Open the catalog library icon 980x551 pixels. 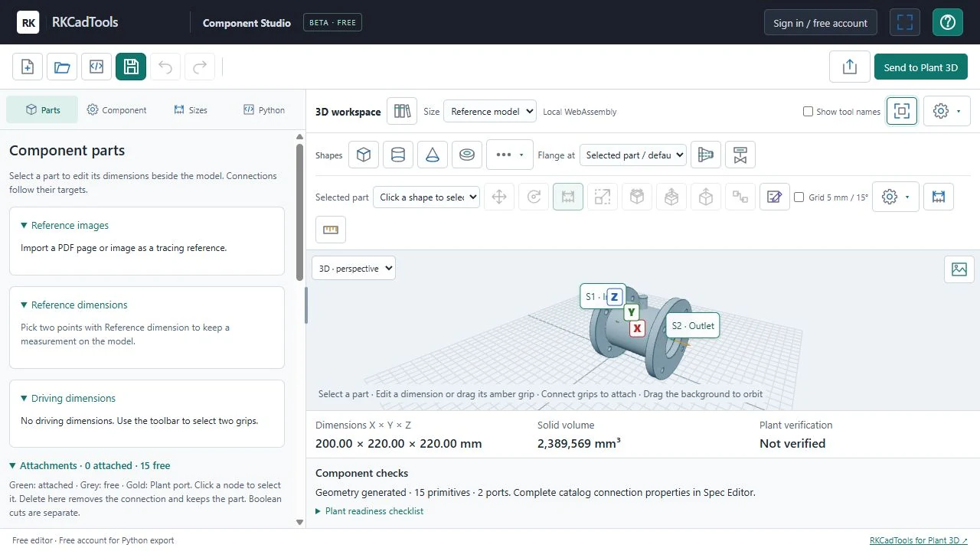pyautogui.click(x=402, y=111)
